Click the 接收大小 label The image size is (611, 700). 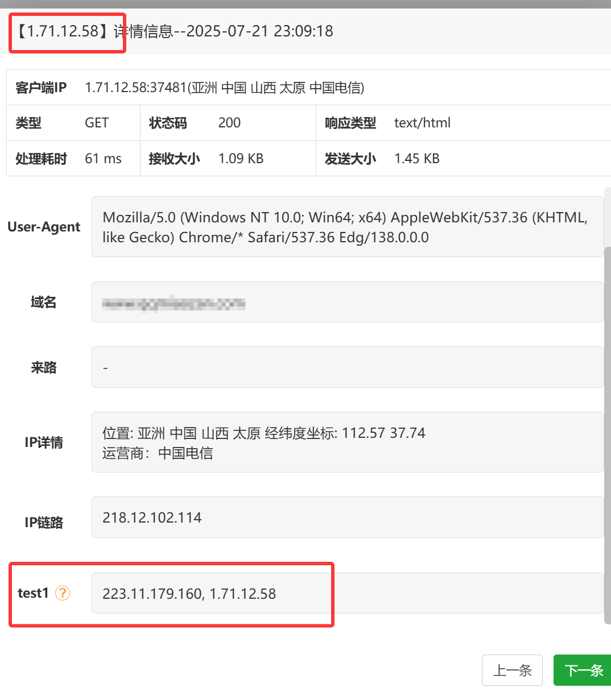[x=174, y=159]
